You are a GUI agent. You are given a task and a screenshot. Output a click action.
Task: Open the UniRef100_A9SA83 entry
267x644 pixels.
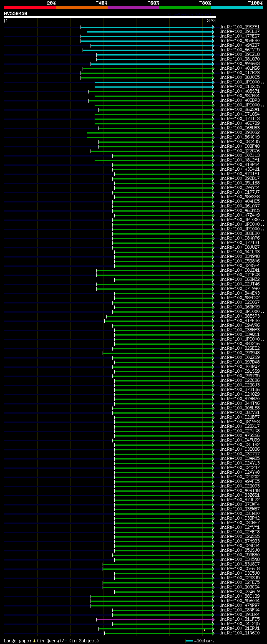pyautogui.click(x=239, y=64)
